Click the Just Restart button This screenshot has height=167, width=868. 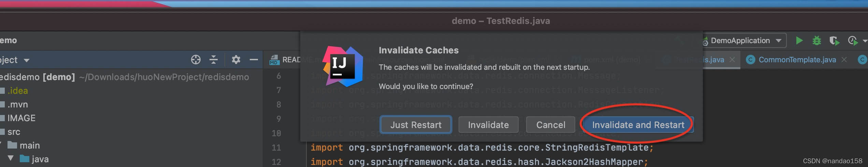pyautogui.click(x=416, y=125)
